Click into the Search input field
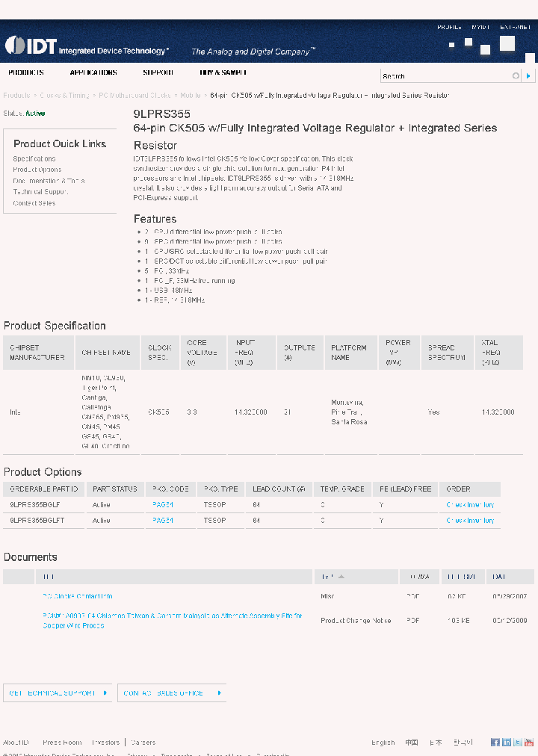The width and height of the screenshot is (538, 756). pyautogui.click(x=446, y=75)
